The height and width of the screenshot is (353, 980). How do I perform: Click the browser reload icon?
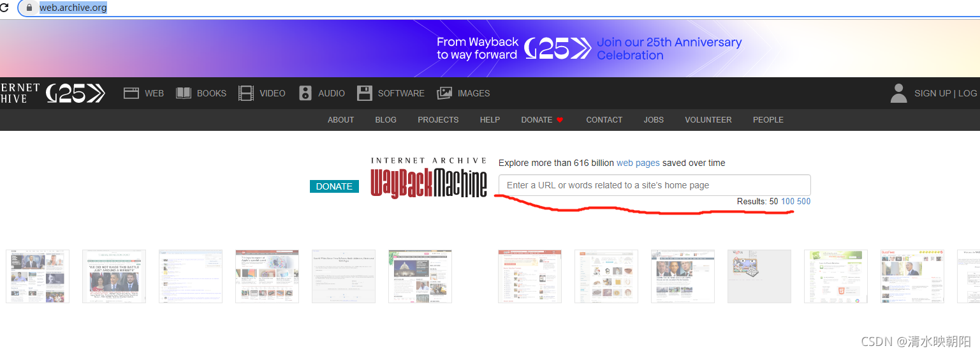[x=4, y=8]
